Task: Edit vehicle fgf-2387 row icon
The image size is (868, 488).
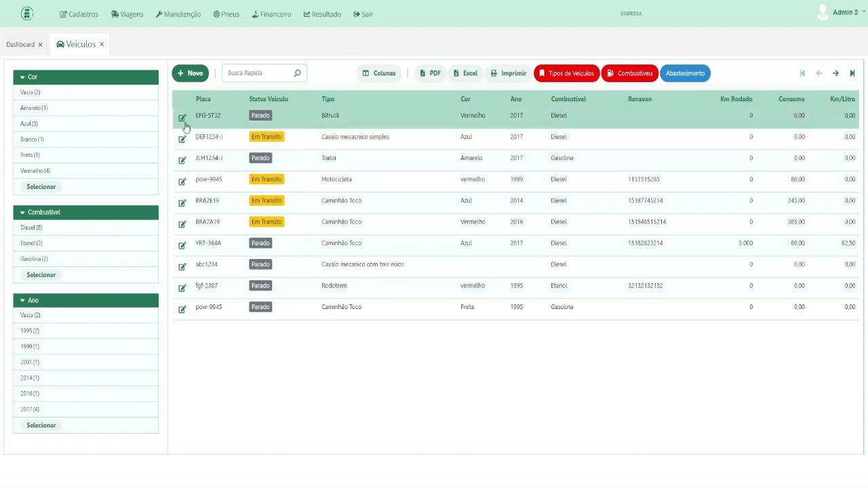Action: pyautogui.click(x=182, y=288)
